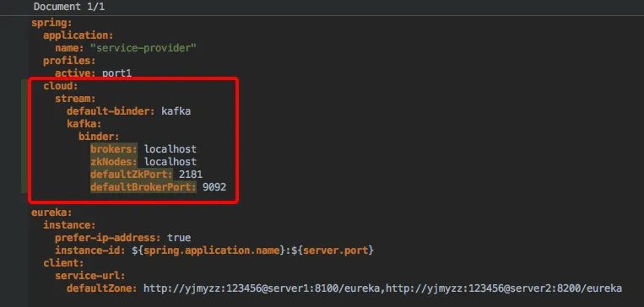Viewport: 644px width, 307px height.
Task: Place cursor on 'spring:' key
Action: [x=51, y=23]
